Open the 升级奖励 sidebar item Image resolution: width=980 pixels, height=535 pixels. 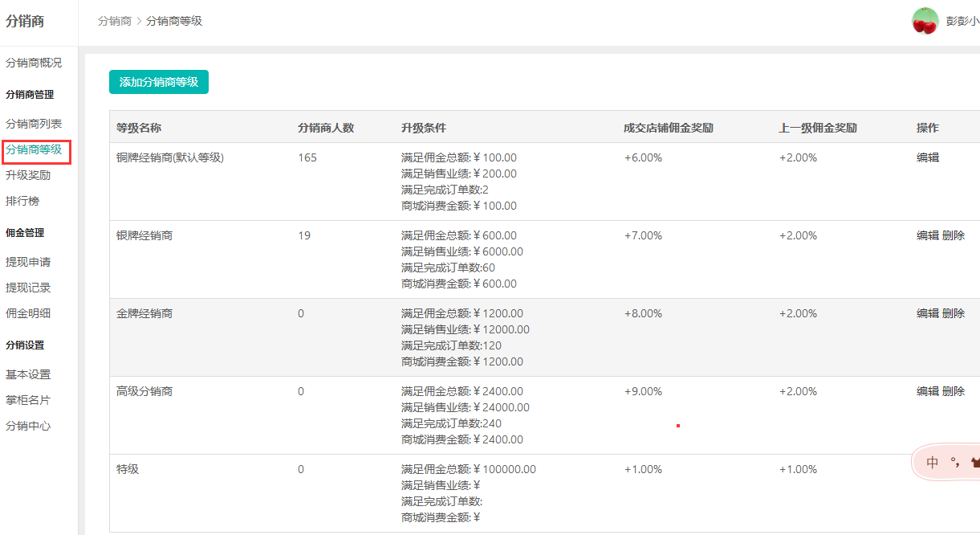click(x=28, y=175)
